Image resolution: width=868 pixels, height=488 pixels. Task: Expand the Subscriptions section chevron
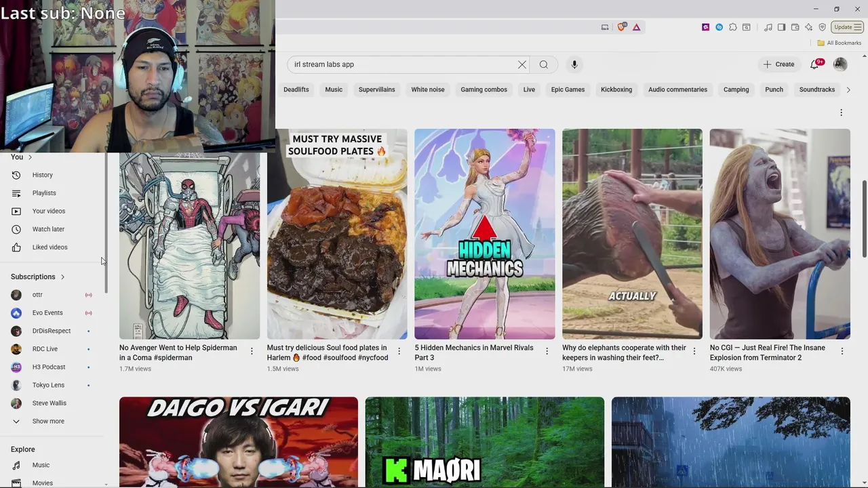click(62, 277)
